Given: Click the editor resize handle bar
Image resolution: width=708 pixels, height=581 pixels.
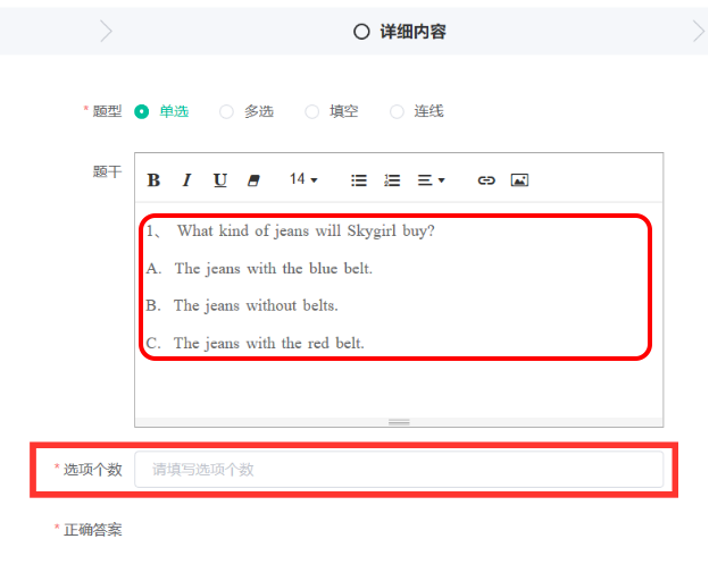Looking at the screenshot, I should pos(399,422).
